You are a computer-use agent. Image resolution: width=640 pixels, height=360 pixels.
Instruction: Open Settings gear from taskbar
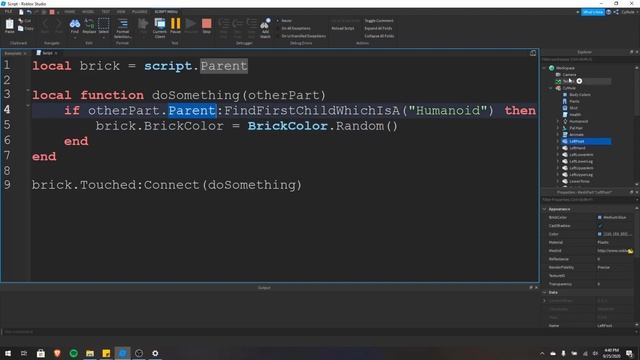(155, 353)
